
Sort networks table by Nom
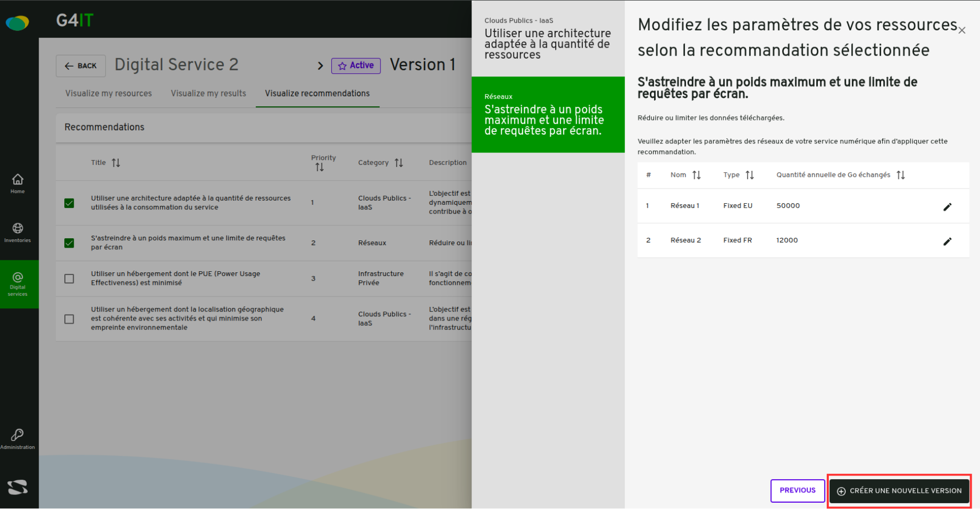point(696,175)
